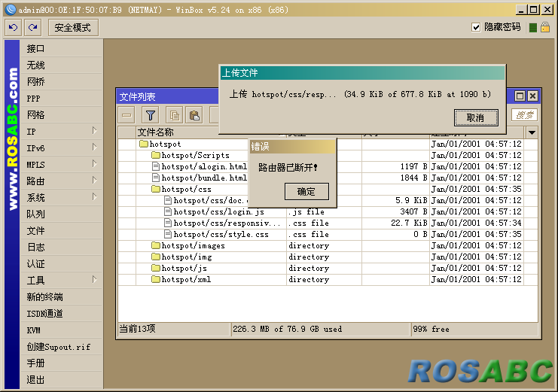Screen dimensions: 558x392
Task: Click the 搜索 find button in 文件列表
Action: tap(525, 115)
